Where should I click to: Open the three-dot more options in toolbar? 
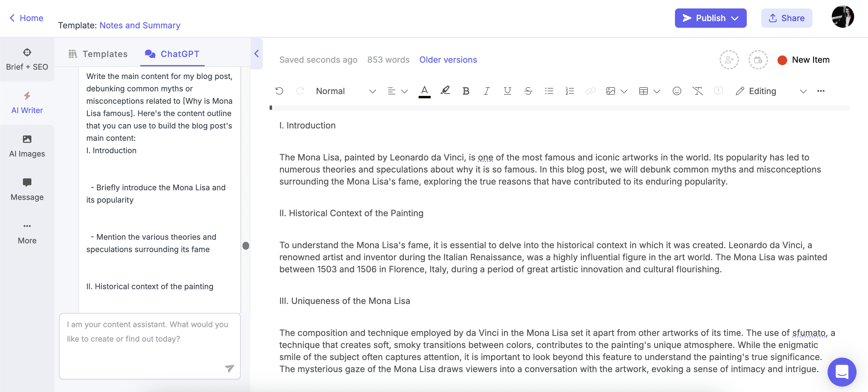point(821,91)
